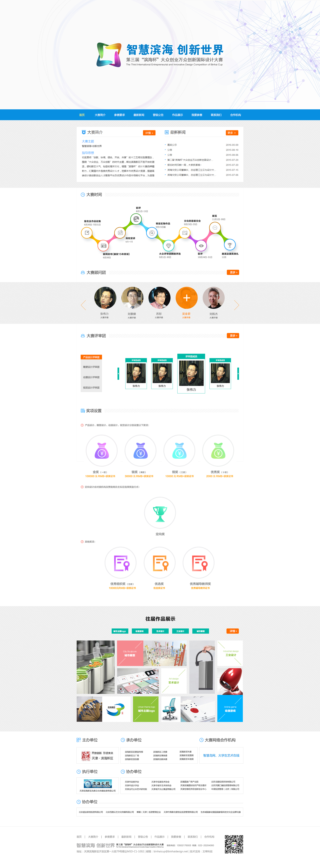Select the 艺术设计 works filter tab
Viewport: 320px width, 868px height.
[160, 631]
